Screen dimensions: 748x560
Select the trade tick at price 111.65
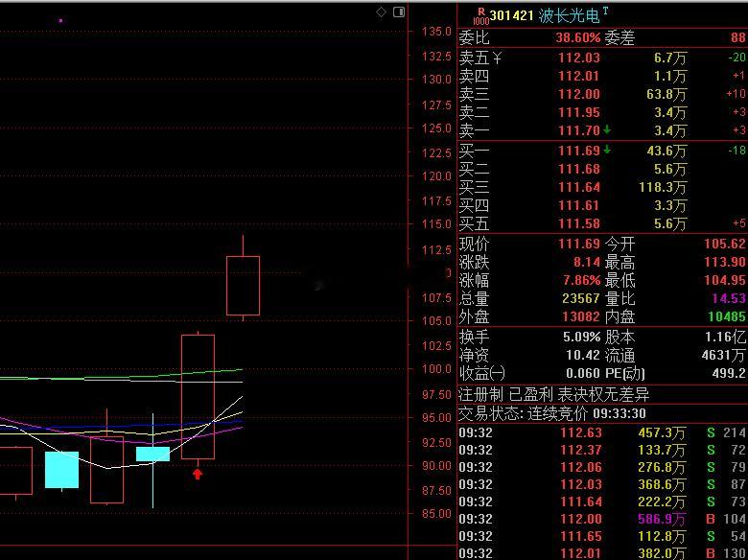click(x=602, y=537)
